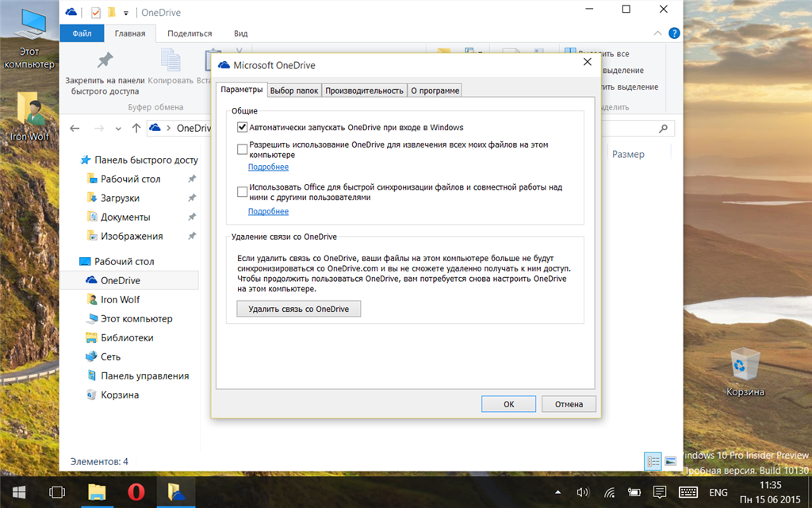Open Документы in navigation pane
The width and height of the screenshot is (812, 508).
125,217
